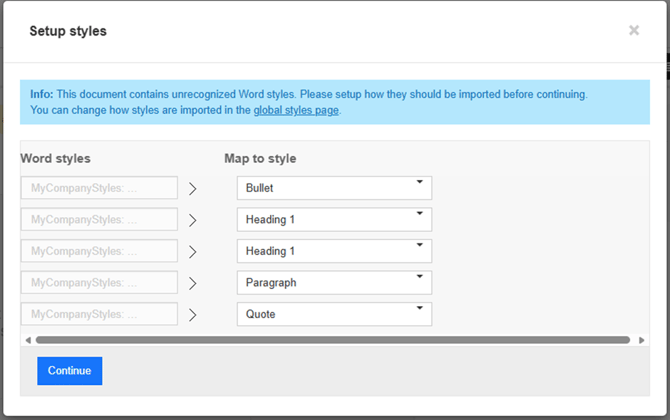Open the second Heading 1 dropdown
This screenshot has width=670, height=420.
334,251
